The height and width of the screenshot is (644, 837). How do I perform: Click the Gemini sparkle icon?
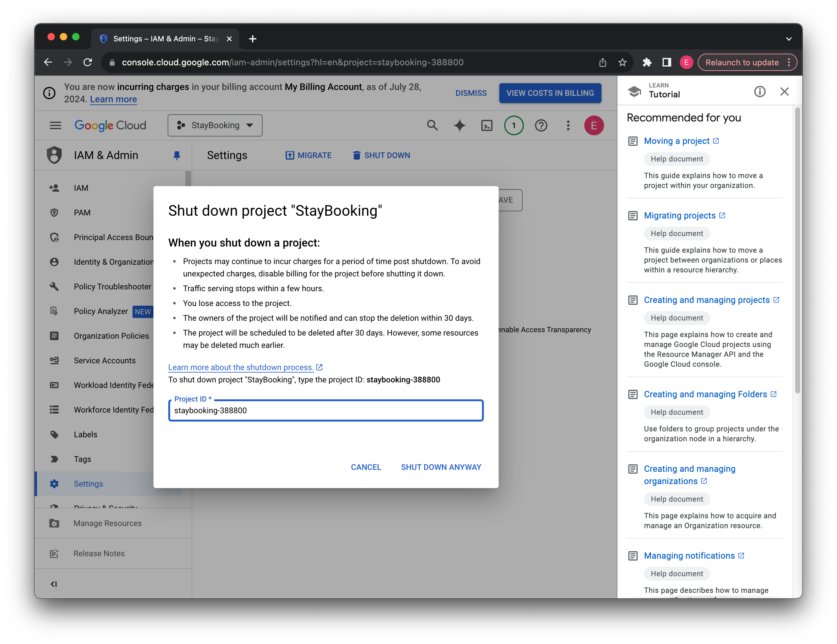459,125
